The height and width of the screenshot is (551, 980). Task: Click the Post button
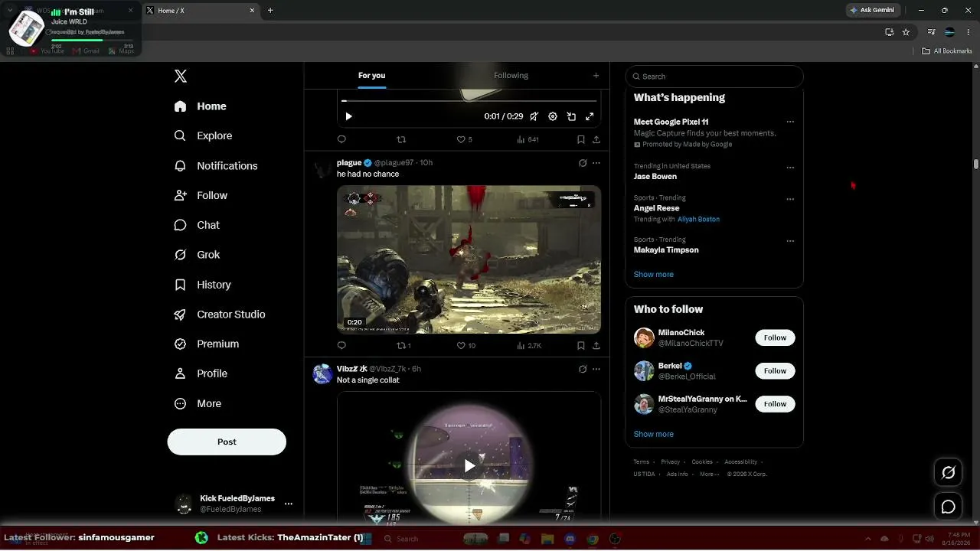pyautogui.click(x=227, y=442)
